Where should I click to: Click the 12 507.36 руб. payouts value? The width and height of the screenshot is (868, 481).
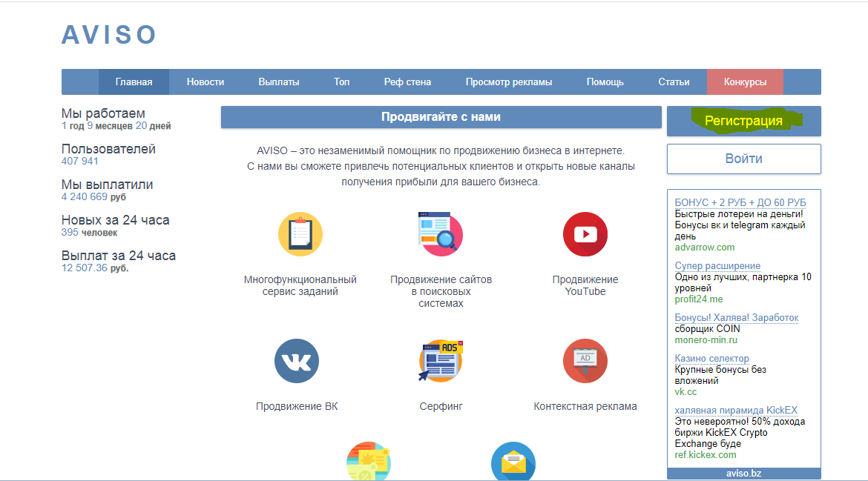(95, 268)
